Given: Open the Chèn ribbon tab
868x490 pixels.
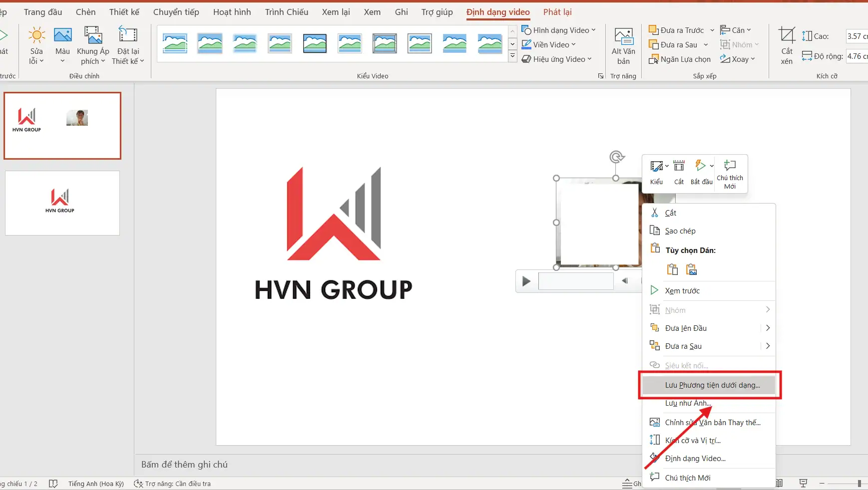Looking at the screenshot, I should tap(86, 12).
